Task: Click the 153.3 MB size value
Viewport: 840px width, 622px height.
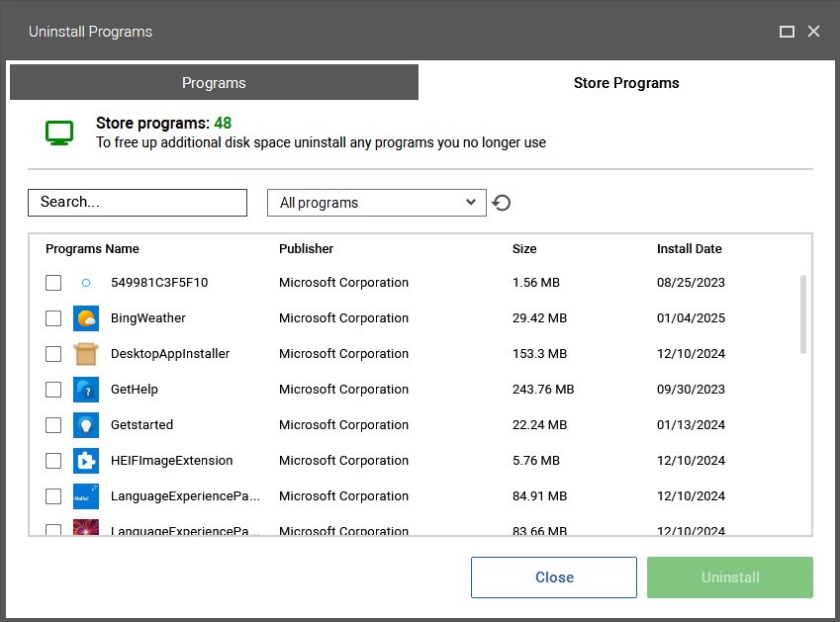Action: click(x=539, y=354)
